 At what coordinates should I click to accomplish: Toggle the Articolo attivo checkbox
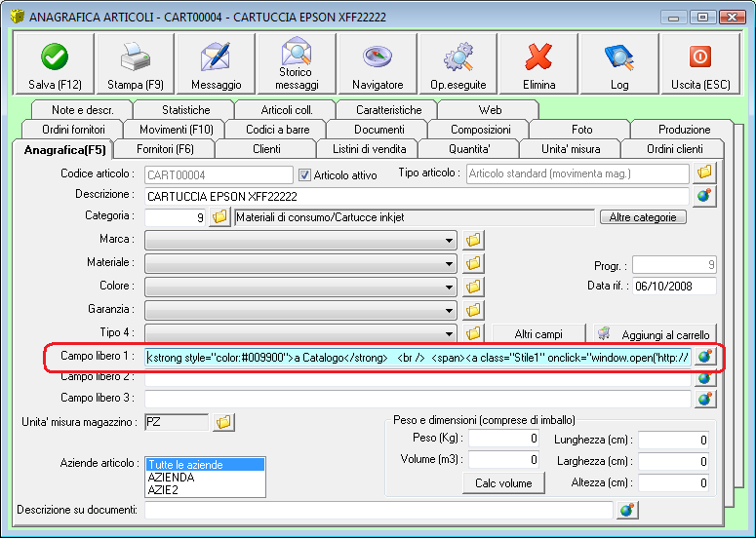(304, 174)
